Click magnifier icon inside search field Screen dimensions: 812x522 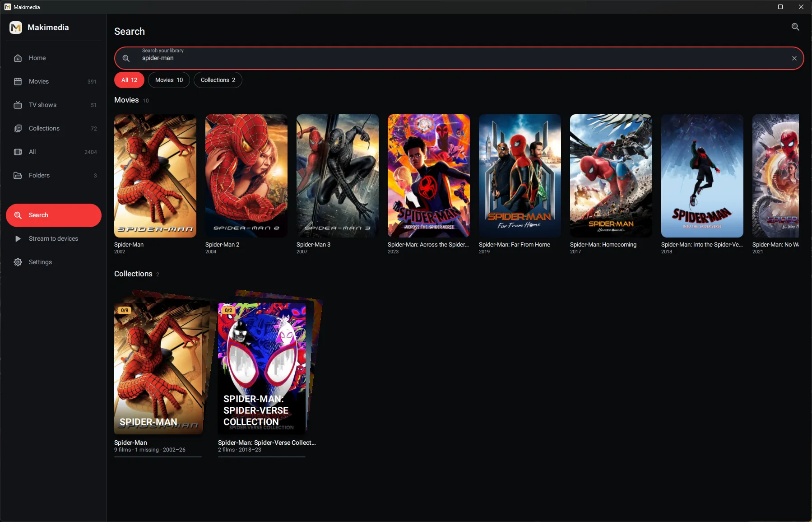(126, 58)
